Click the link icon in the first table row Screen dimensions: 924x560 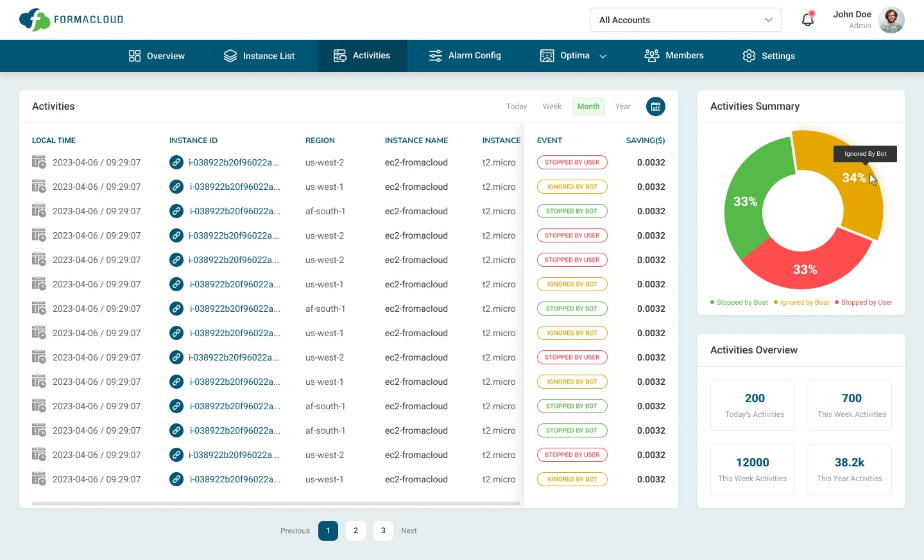pos(176,162)
